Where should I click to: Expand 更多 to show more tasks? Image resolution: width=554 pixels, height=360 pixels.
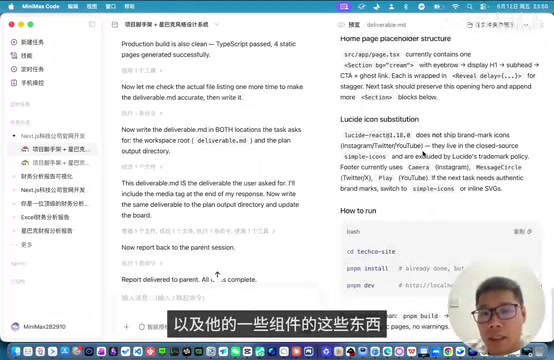point(26,244)
